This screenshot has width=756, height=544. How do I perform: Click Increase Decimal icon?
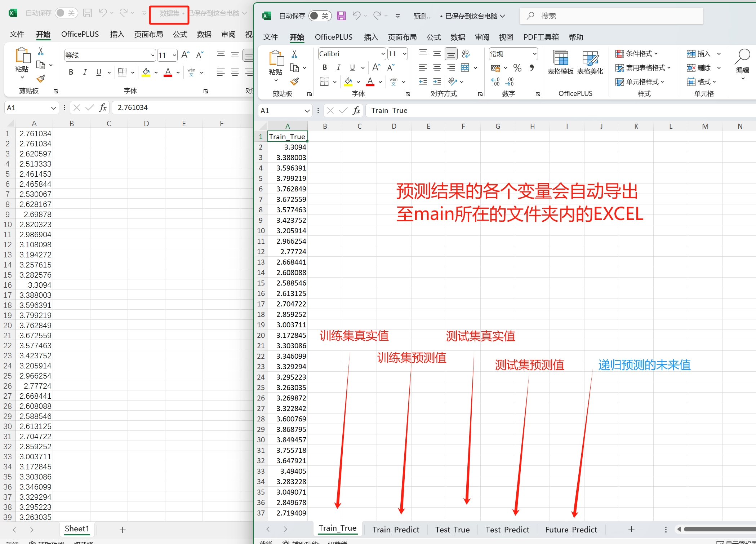(x=495, y=82)
